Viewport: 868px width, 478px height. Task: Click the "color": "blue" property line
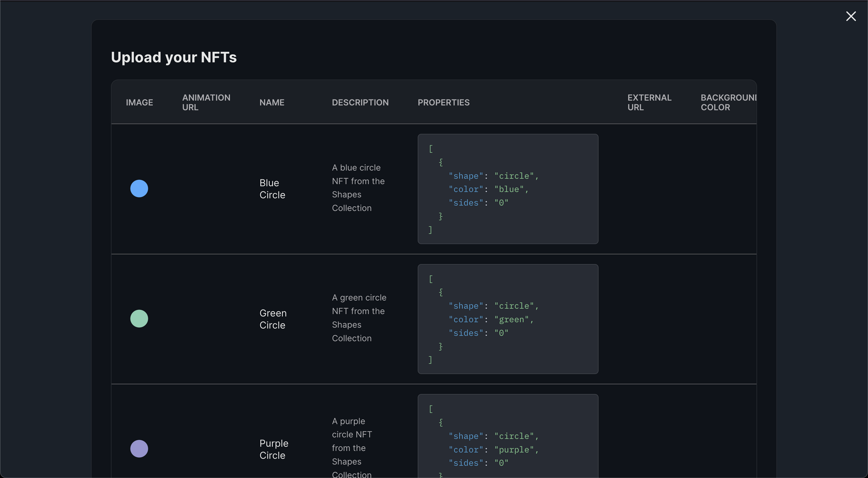[x=489, y=189]
